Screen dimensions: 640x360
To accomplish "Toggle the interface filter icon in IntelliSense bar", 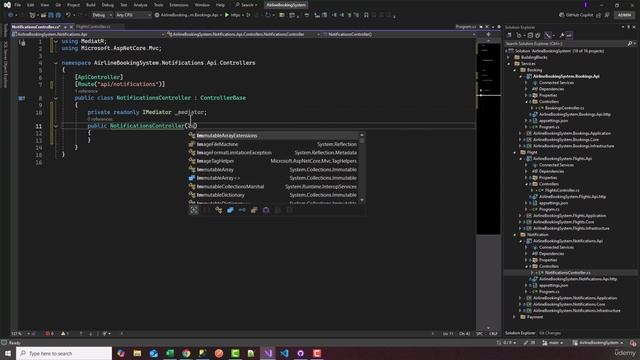I will [x=242, y=210].
